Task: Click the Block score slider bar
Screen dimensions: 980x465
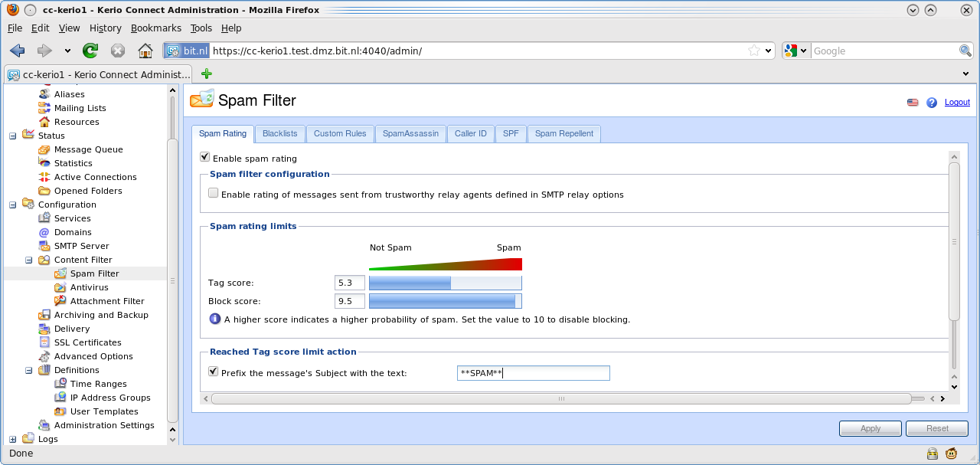Action: (x=446, y=301)
